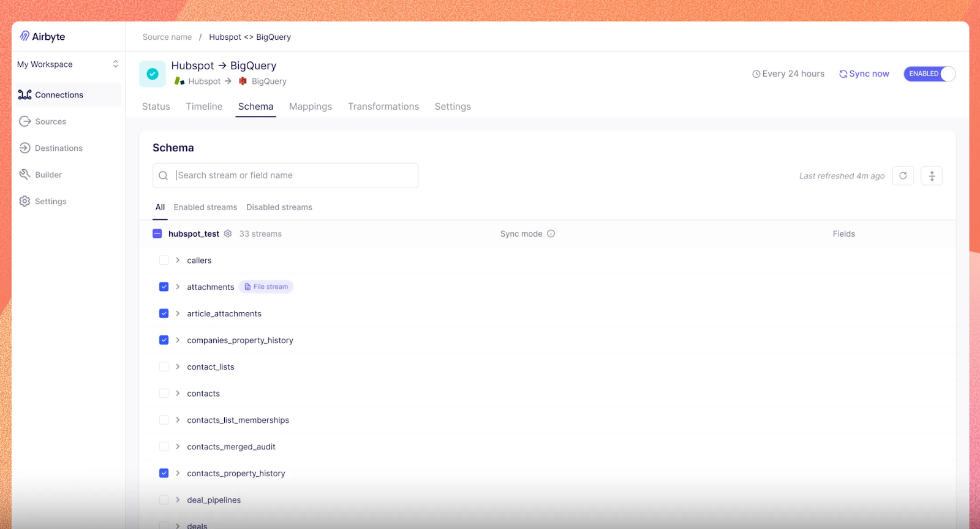Expand the contact_lists stream row

178,367
